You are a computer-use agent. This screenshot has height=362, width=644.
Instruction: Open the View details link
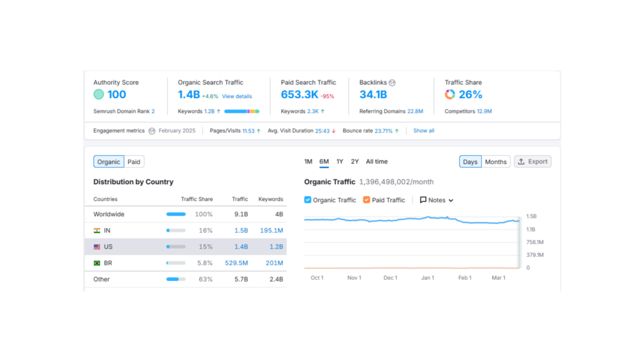click(236, 96)
